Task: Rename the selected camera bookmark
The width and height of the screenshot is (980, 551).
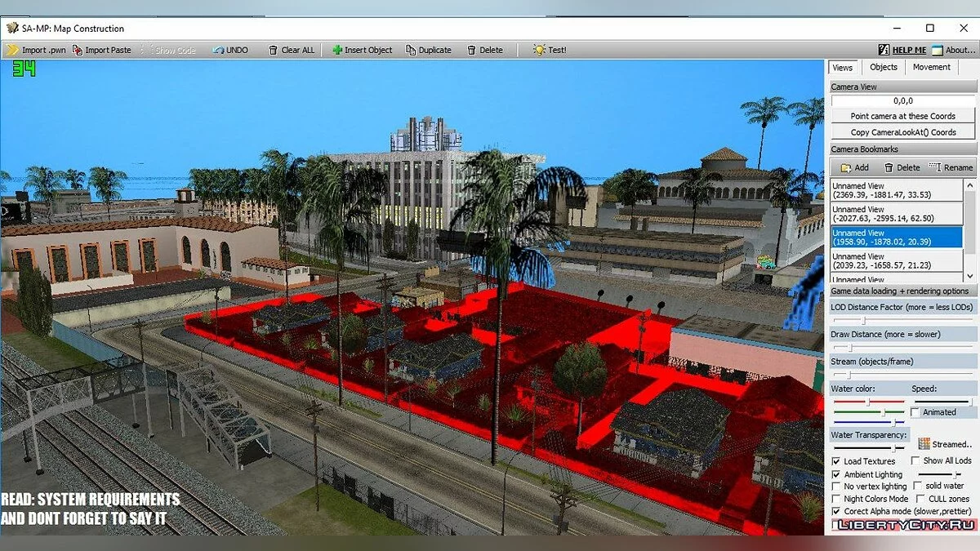Action: coord(951,167)
